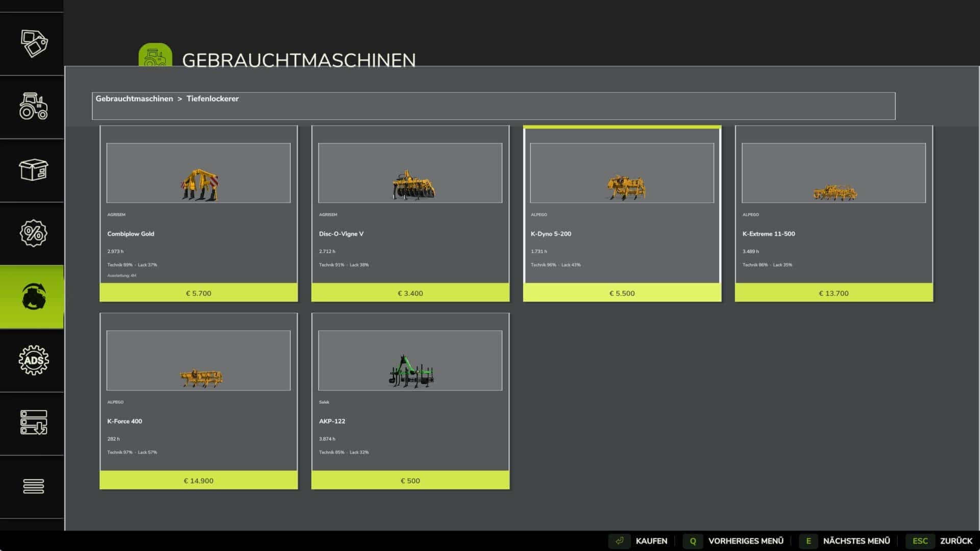
Task: Click the € 500 price bar
Action: [x=410, y=480]
